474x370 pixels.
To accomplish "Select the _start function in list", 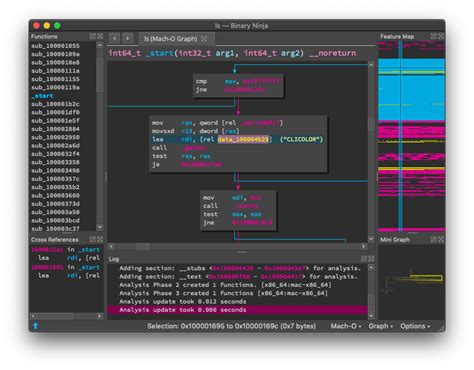I will click(43, 96).
